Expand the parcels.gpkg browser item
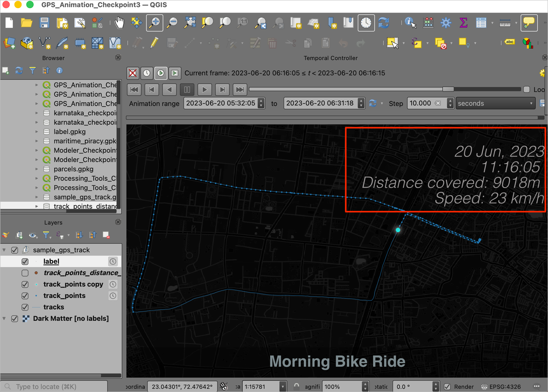 coord(37,169)
